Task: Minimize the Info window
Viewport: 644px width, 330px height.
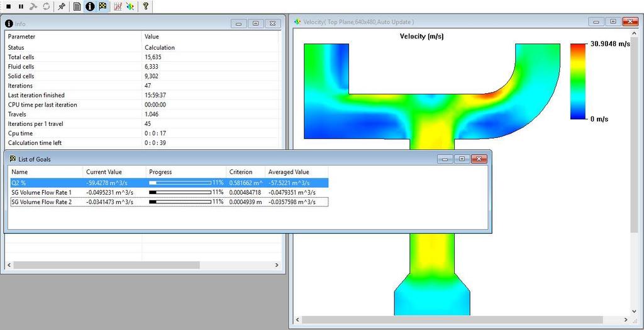Action: (x=239, y=23)
